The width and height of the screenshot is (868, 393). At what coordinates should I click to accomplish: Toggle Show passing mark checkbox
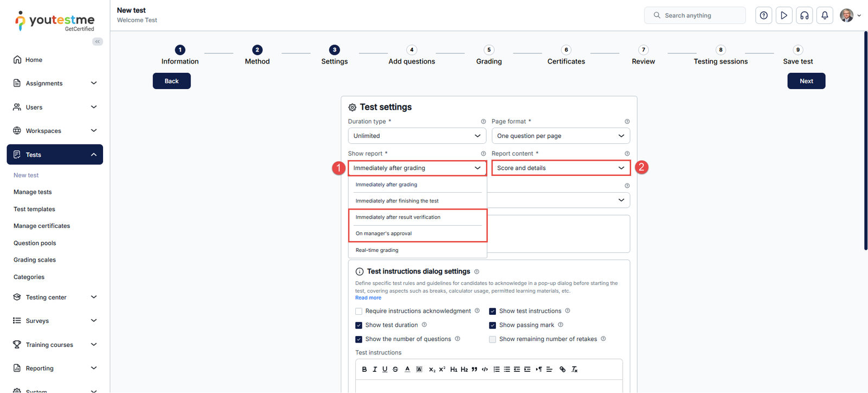coord(493,326)
